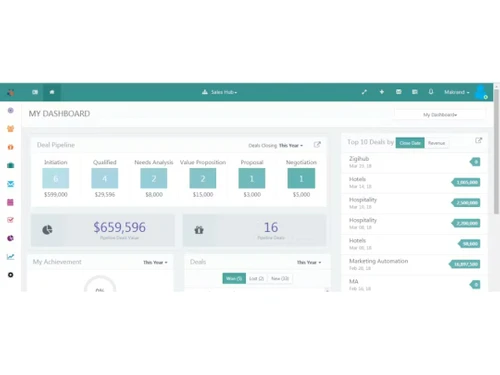
Task: Open the Hotels deal dated Mar 14
Action: click(x=414, y=183)
